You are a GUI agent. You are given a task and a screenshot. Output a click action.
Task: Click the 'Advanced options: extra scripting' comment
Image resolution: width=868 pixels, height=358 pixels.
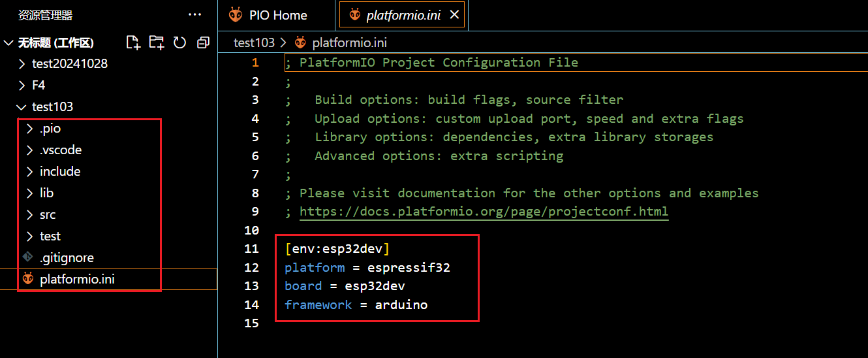[439, 156]
